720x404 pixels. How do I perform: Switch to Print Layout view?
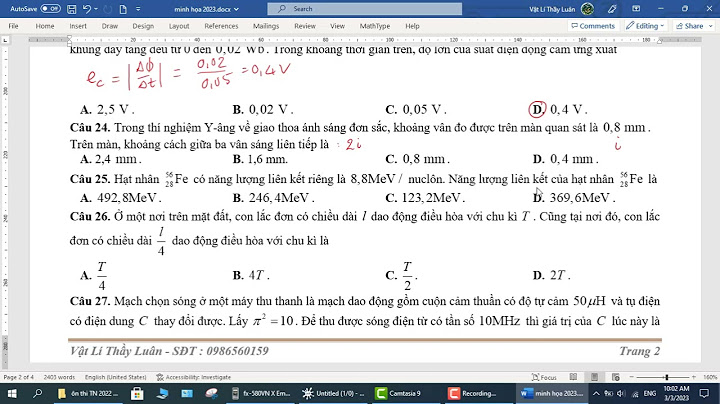[594, 377]
